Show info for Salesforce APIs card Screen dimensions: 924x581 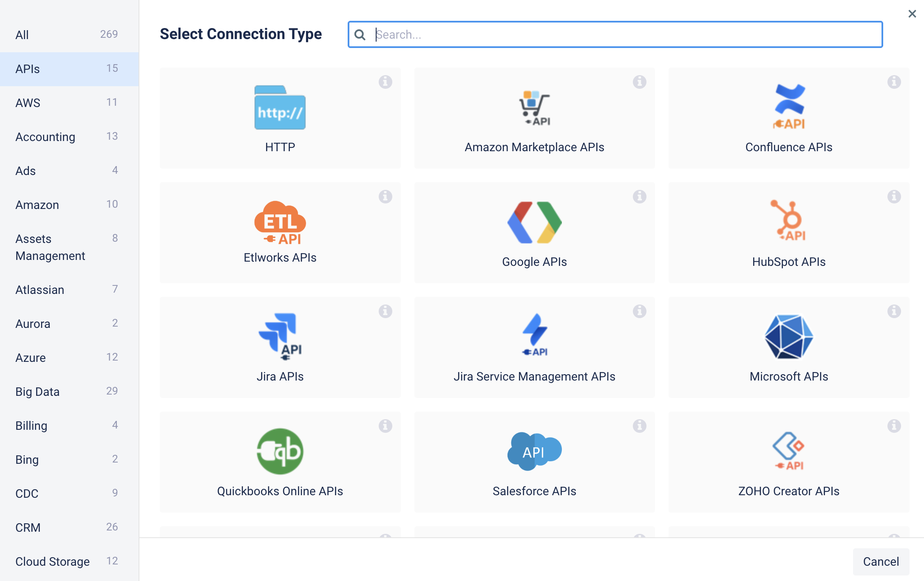point(639,426)
